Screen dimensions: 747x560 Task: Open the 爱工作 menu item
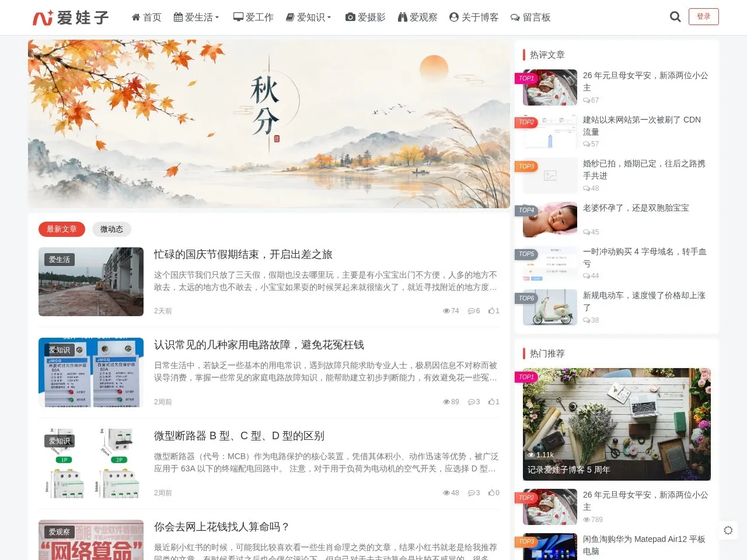pyautogui.click(x=253, y=17)
